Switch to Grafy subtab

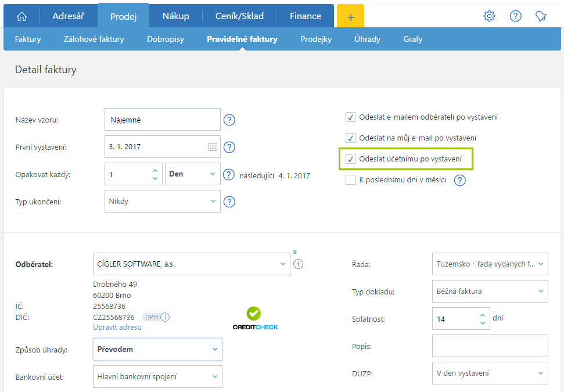point(412,39)
